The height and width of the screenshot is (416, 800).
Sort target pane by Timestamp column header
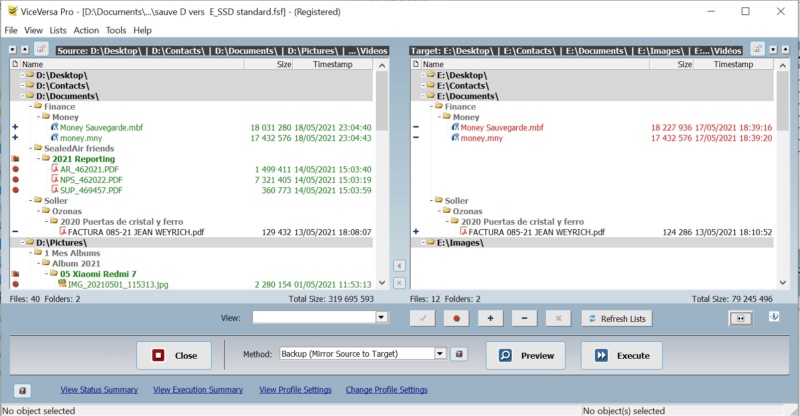(733, 64)
